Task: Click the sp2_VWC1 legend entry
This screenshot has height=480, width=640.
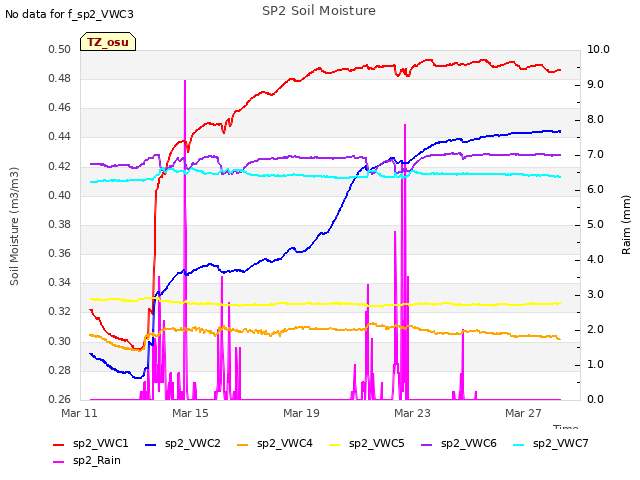Action: click(x=91, y=444)
